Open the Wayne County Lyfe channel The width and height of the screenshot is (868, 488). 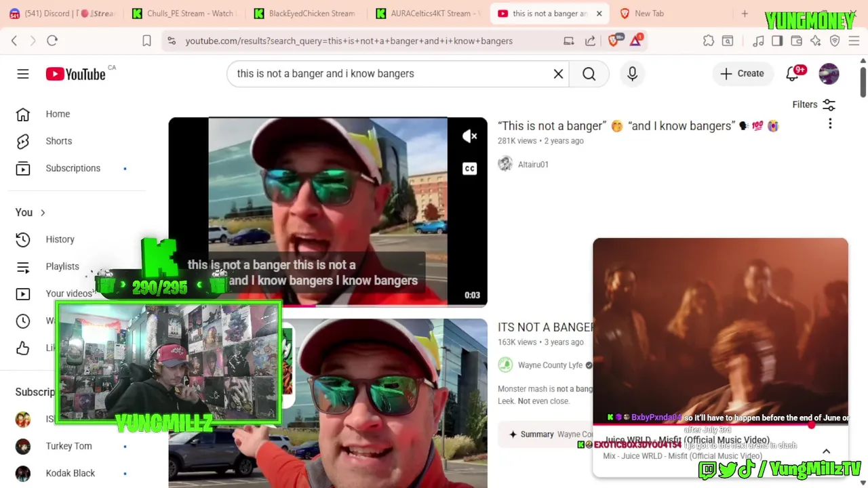point(550,365)
